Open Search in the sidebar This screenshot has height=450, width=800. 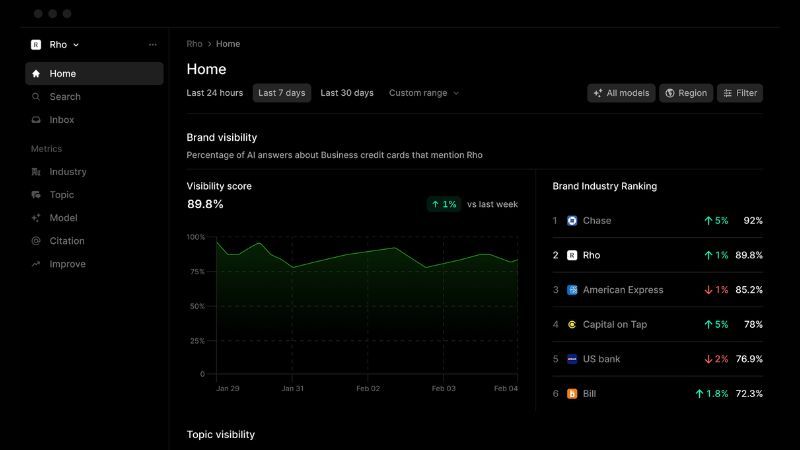pos(94,96)
